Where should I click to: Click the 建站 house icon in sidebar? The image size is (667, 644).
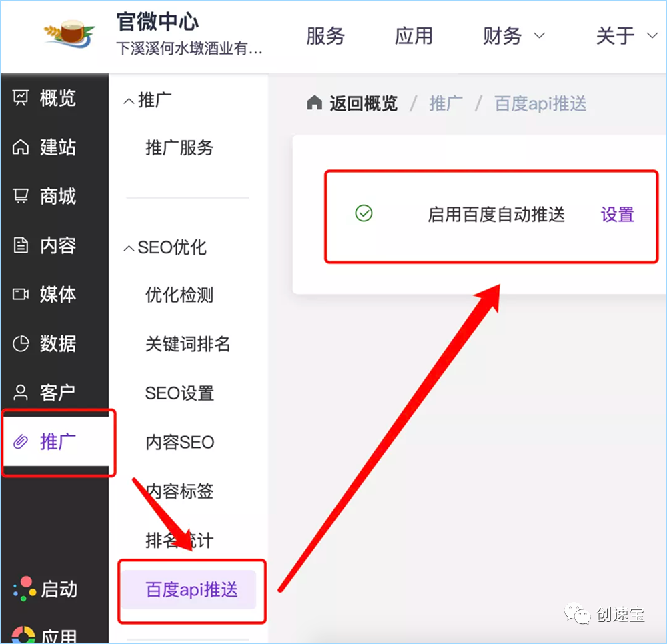(21, 147)
